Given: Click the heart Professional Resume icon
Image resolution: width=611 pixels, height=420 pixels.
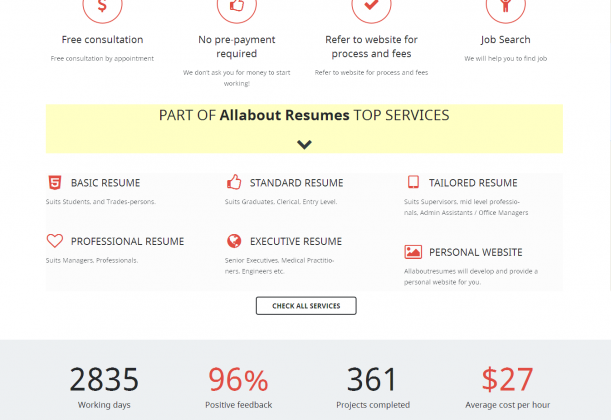Looking at the screenshot, I should click(x=54, y=241).
